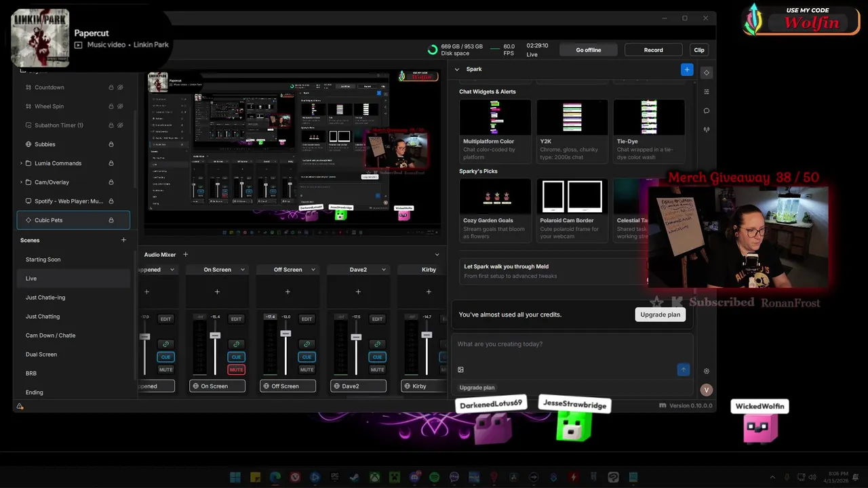
Task: Open Steam from the taskbar
Action: [355, 477]
